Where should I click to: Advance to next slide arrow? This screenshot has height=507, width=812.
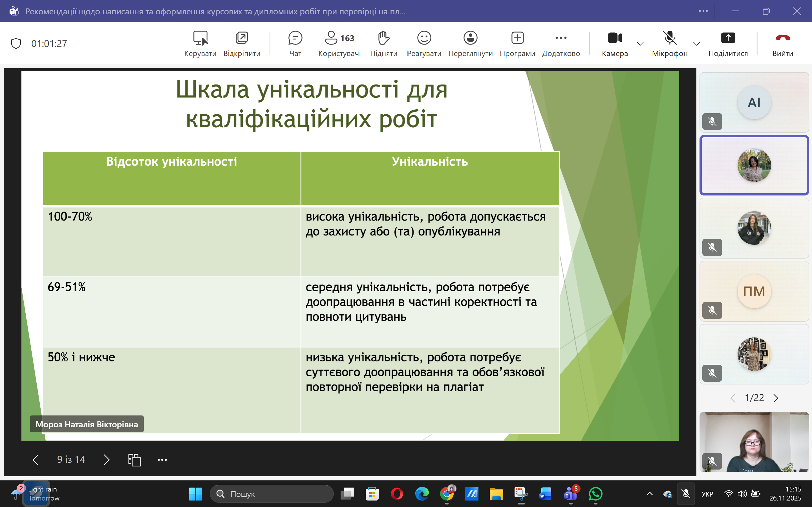click(106, 460)
